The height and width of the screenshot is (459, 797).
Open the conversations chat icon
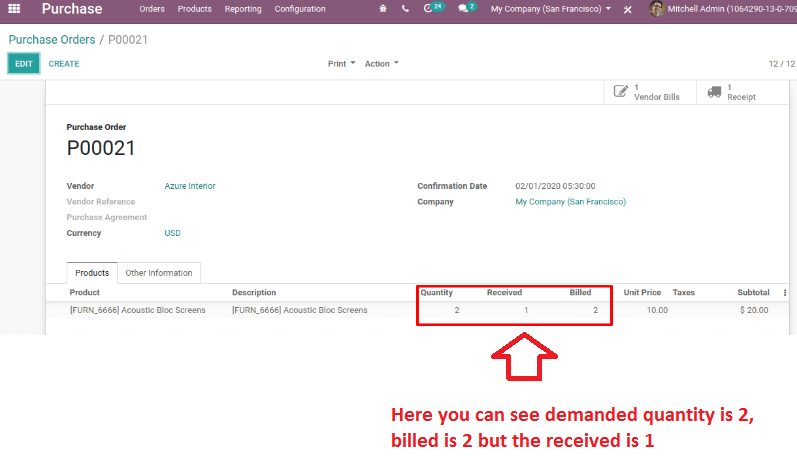pyautogui.click(x=465, y=9)
